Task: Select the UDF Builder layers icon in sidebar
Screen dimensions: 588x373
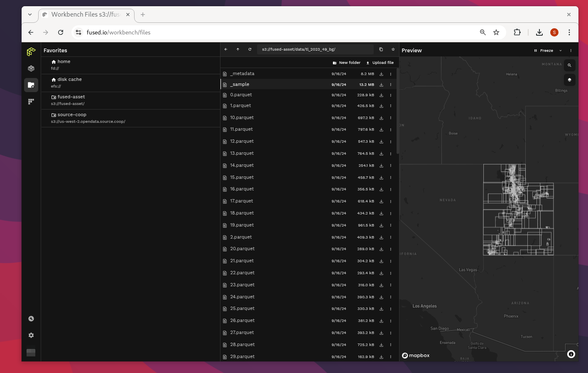Action: pyautogui.click(x=31, y=68)
